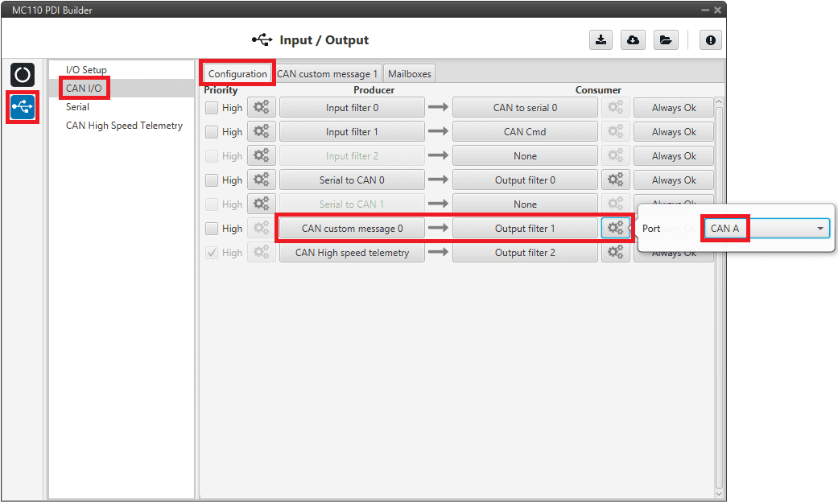Open gear settings left of Input filter 0
Screen dimensions: 838x504
tap(261, 108)
